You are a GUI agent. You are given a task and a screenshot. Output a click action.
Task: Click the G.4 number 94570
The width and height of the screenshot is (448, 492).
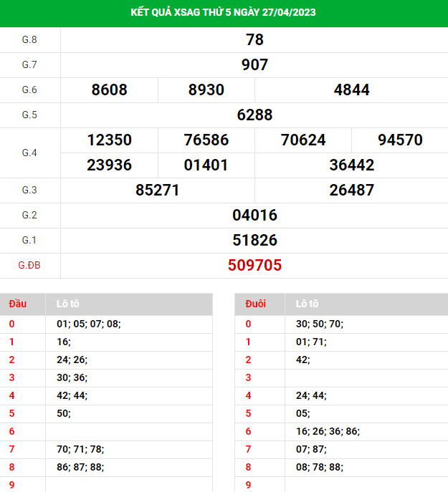(400, 140)
